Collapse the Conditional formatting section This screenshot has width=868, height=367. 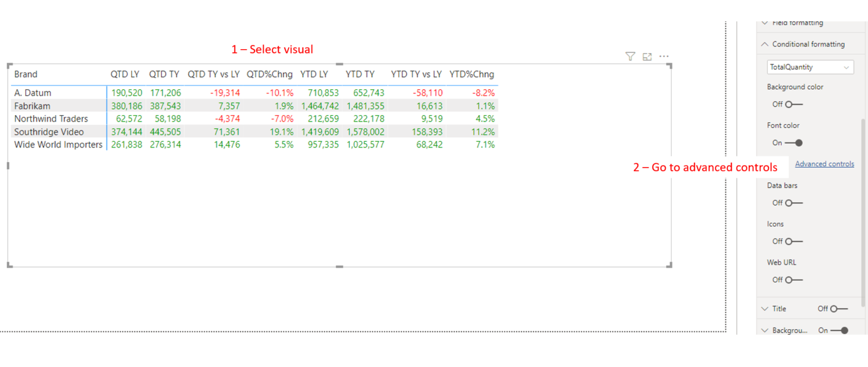765,43
